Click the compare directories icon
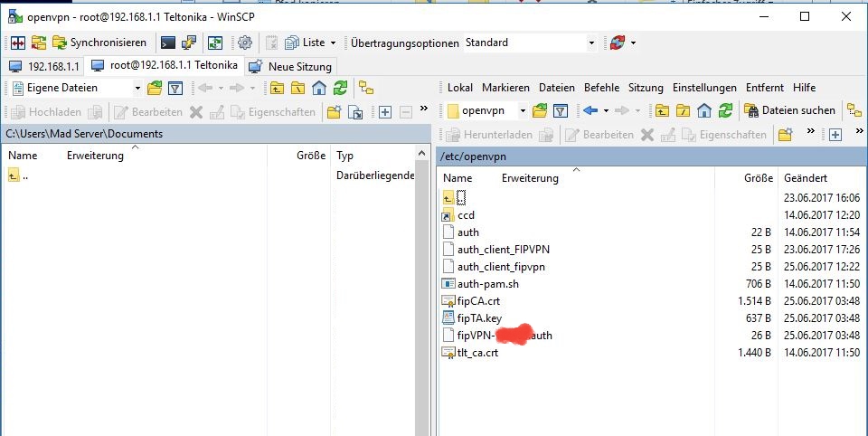This screenshot has height=436, width=868. tap(16, 43)
